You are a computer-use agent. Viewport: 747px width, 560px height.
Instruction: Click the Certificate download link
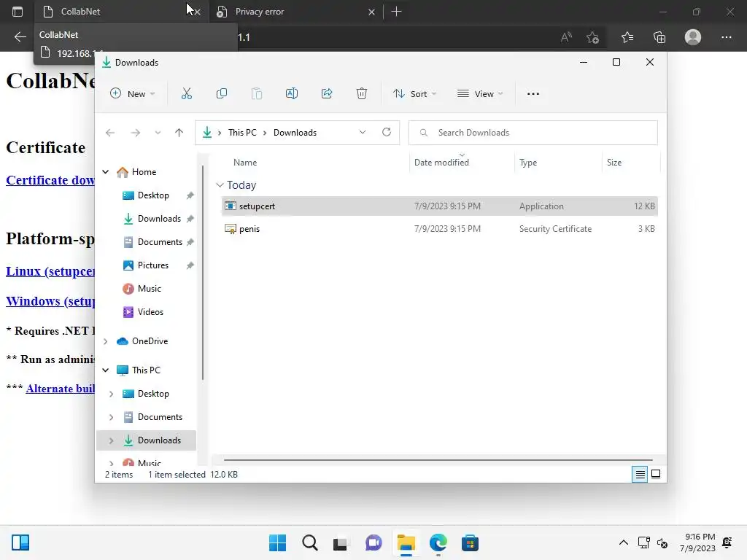(x=50, y=180)
